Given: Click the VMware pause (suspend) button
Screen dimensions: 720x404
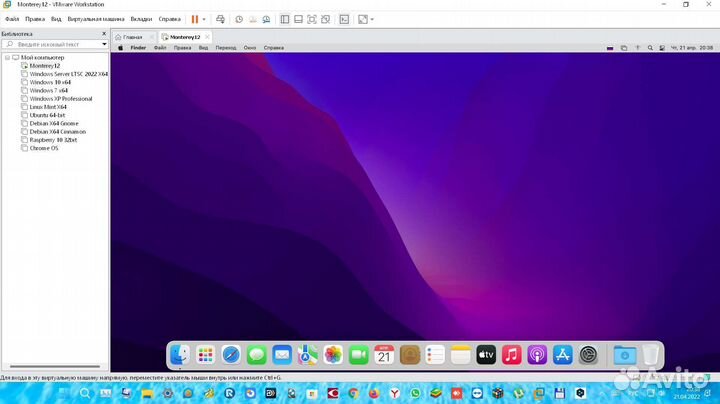Looking at the screenshot, I should 195,19.
